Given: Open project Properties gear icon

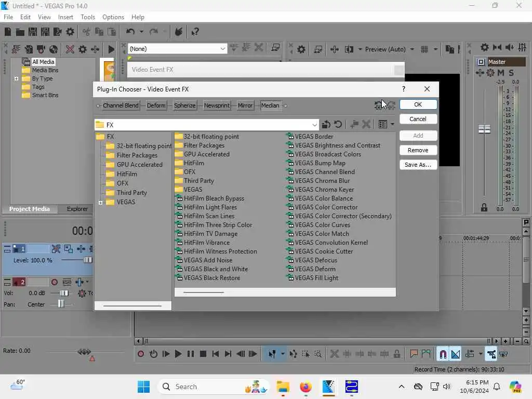Looking at the screenshot, I should [70, 32].
